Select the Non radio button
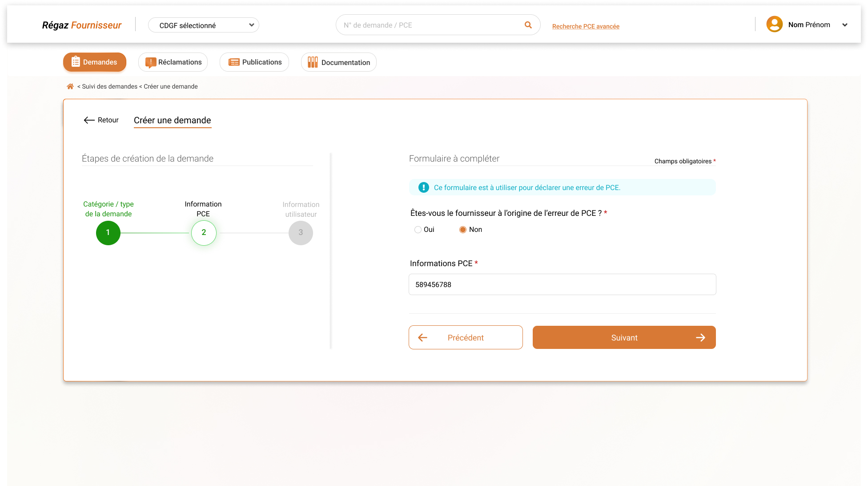This screenshot has width=868, height=486. click(463, 230)
